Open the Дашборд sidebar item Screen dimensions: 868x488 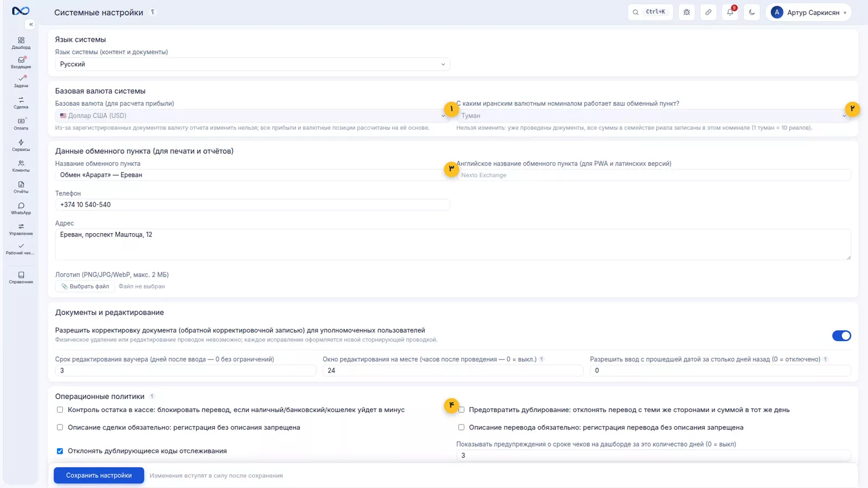[x=21, y=43]
